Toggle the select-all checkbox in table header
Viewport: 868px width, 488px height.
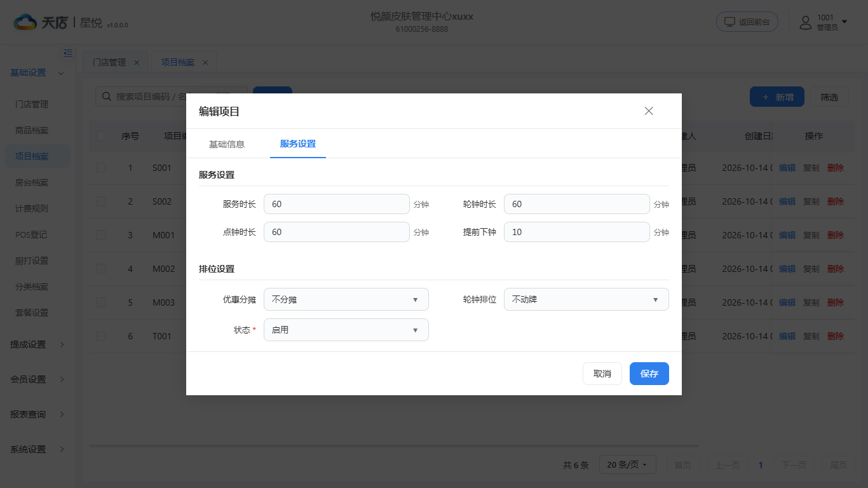coord(101,136)
